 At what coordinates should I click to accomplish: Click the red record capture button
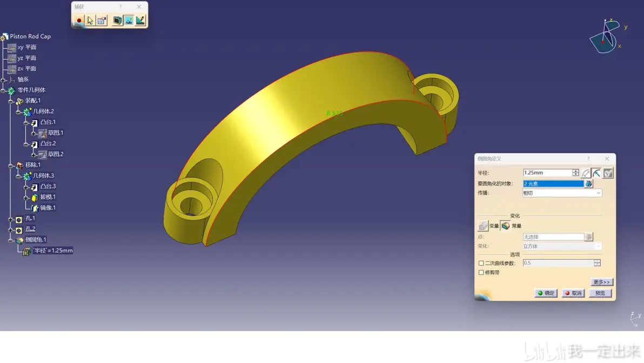point(79,20)
